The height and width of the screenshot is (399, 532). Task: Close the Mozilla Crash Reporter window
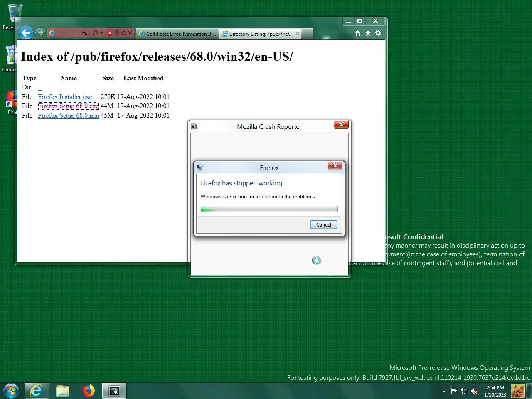[x=341, y=124]
